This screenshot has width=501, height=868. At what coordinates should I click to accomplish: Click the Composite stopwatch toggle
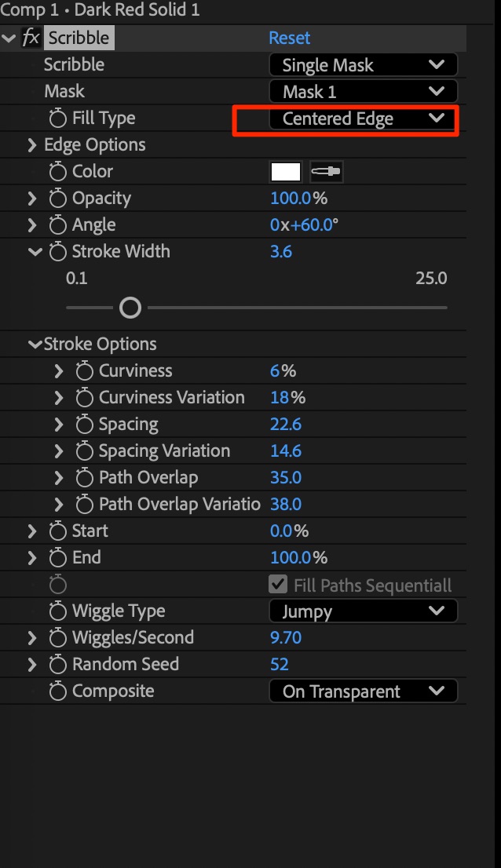click(58, 691)
